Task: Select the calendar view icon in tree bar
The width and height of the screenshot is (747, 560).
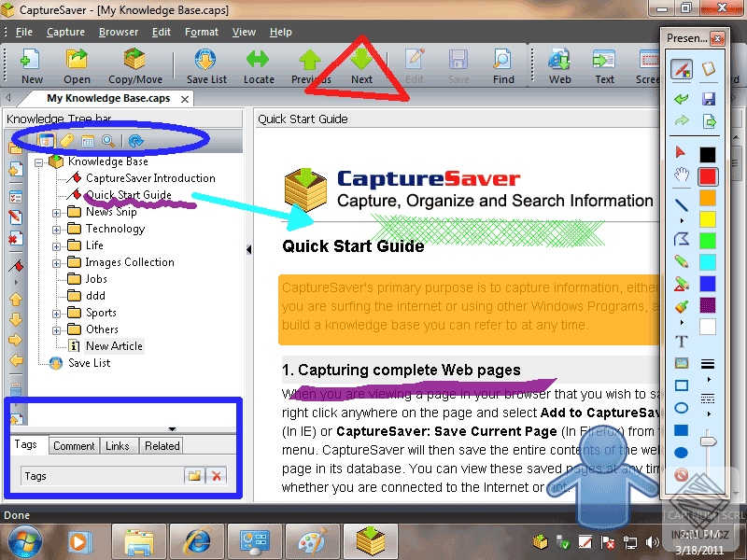Action: coord(88,141)
